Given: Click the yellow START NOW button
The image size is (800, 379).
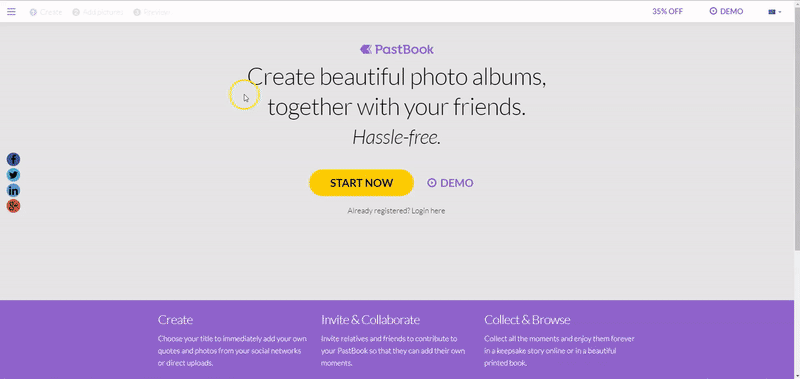Looking at the screenshot, I should click(x=361, y=183).
